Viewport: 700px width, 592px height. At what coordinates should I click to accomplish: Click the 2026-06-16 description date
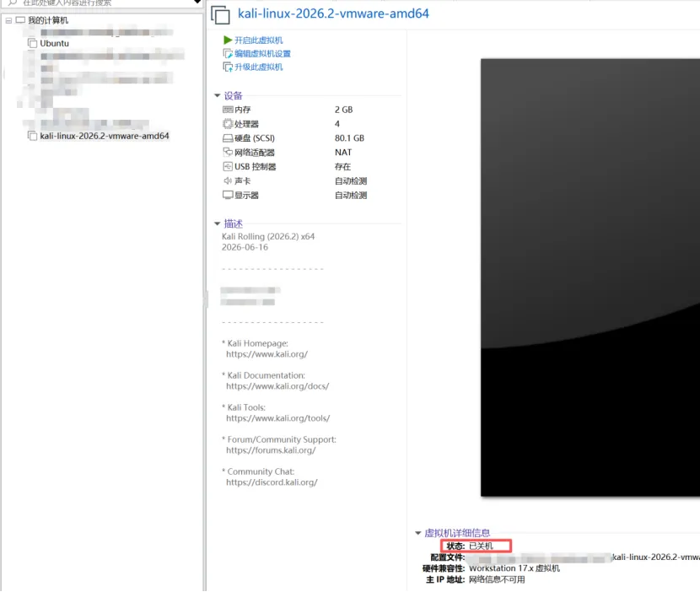pyautogui.click(x=245, y=247)
